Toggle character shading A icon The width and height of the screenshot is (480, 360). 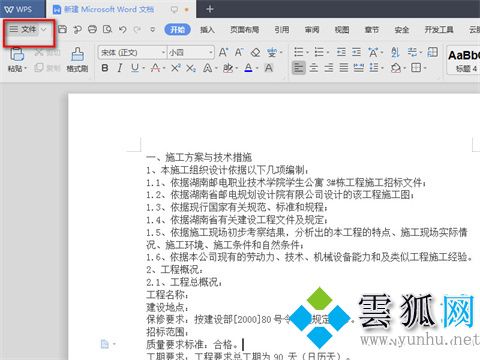[269, 68]
